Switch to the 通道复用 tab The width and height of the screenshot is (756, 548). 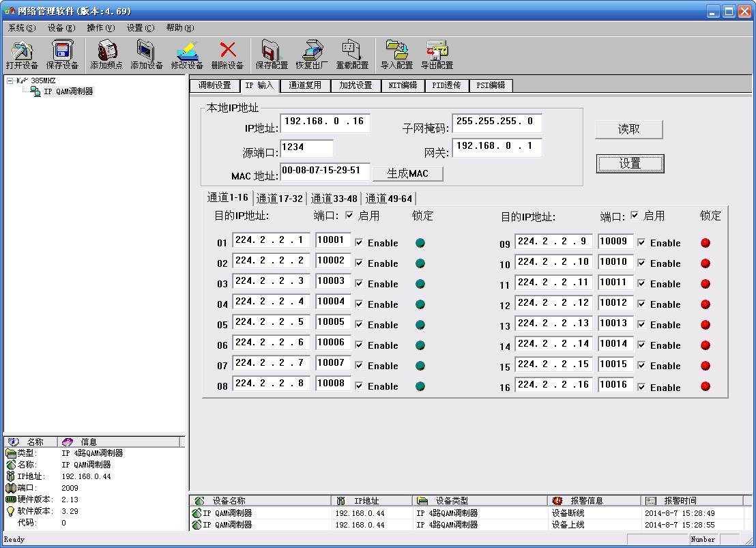304,85
